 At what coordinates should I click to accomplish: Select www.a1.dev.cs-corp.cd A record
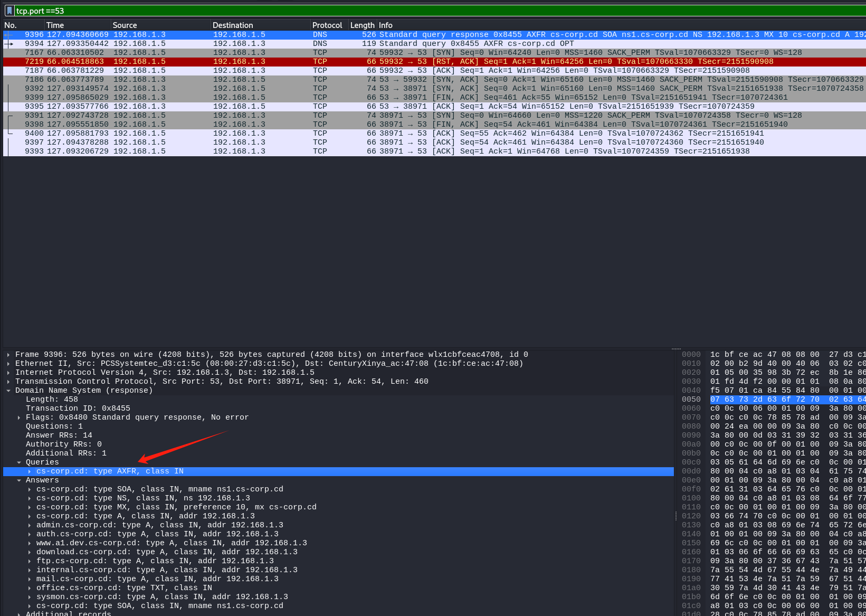pos(172,543)
